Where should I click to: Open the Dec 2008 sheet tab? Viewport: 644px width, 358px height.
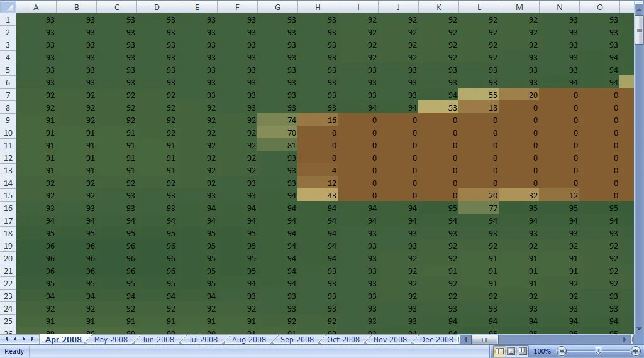[436, 340]
